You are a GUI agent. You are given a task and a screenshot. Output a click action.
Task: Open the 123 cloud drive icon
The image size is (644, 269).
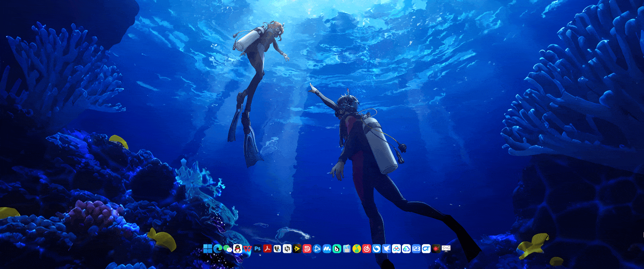pos(416,249)
